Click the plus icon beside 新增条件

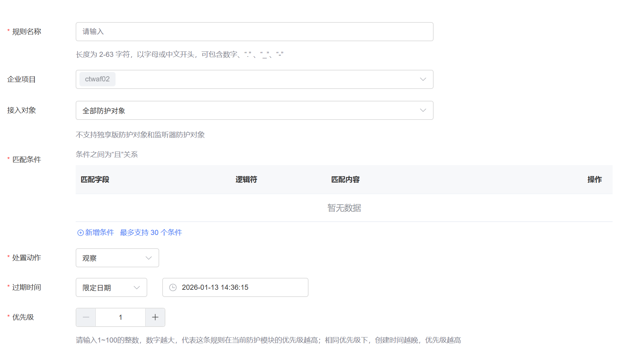[80, 233]
